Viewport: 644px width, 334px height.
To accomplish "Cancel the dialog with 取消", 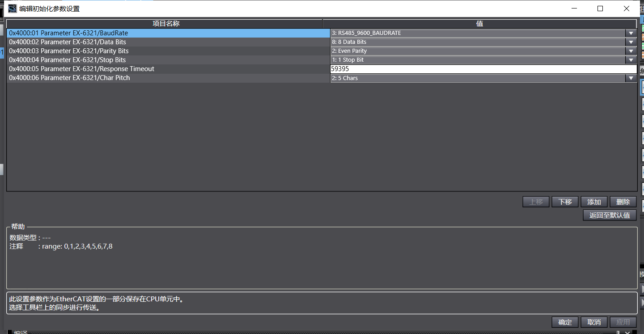I will [594, 322].
